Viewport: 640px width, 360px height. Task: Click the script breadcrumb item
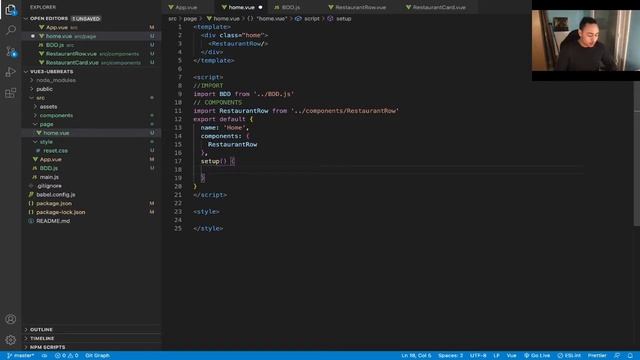point(308,19)
